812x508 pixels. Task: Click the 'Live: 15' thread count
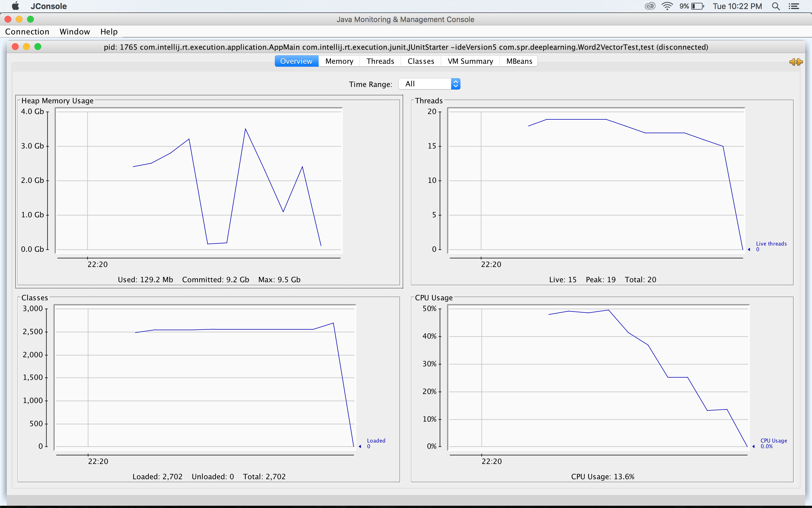[x=563, y=279]
